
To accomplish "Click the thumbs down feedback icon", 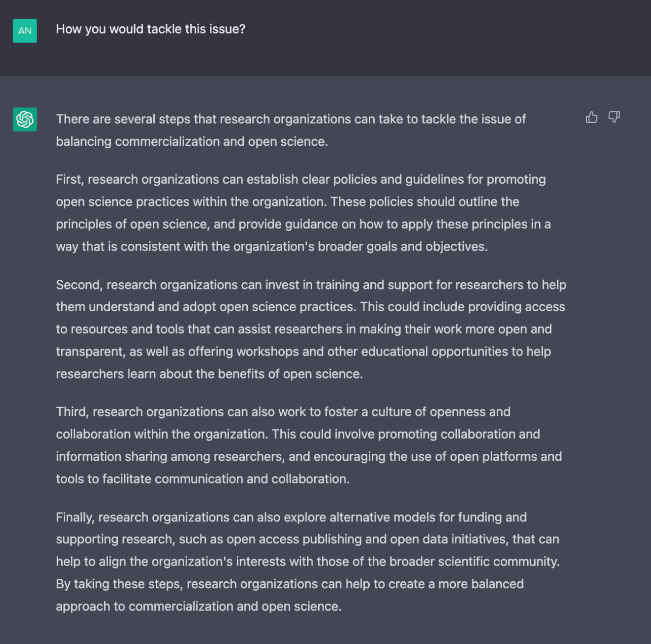I will 614,117.
